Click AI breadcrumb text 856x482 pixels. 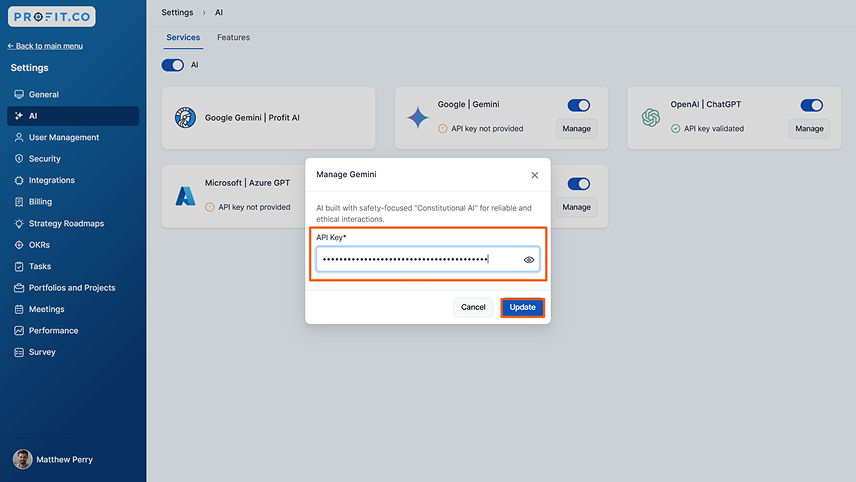(219, 12)
